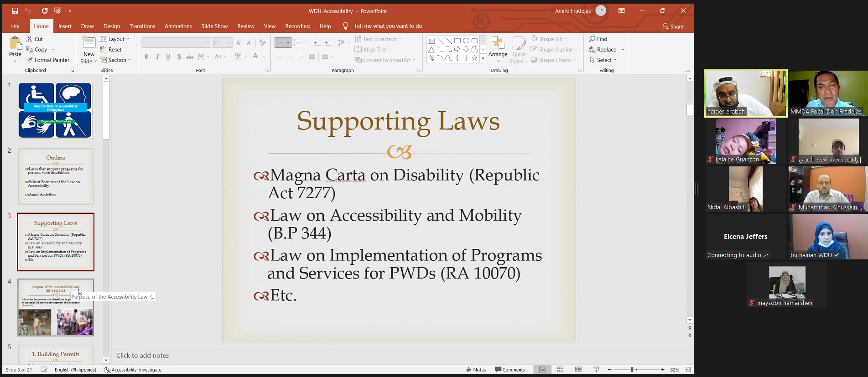Screen dimensions: 868x377
Task: Click the Share button
Action: click(673, 26)
